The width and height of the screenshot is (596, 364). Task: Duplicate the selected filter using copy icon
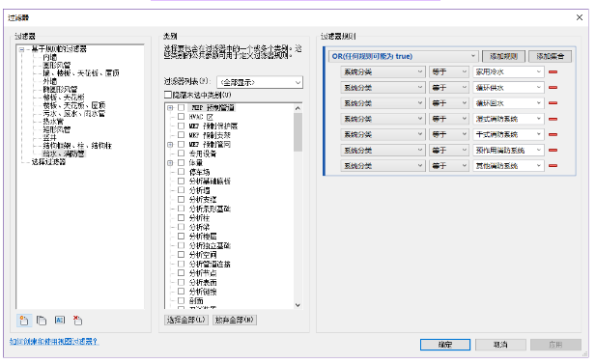point(42,321)
